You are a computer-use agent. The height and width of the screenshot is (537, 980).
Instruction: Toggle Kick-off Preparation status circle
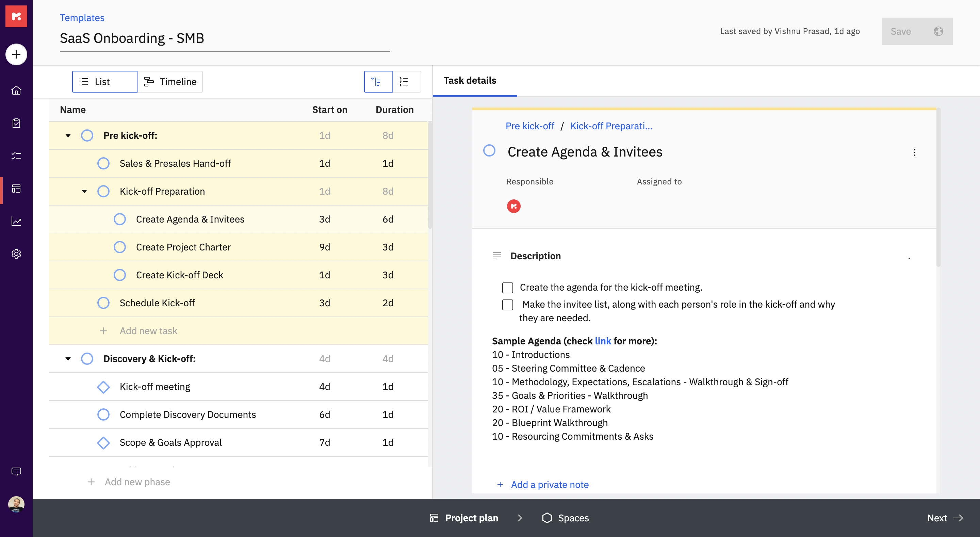pyautogui.click(x=103, y=192)
